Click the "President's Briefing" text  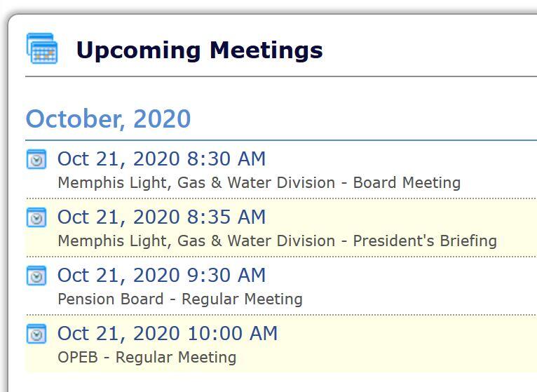pyautogui.click(x=425, y=241)
